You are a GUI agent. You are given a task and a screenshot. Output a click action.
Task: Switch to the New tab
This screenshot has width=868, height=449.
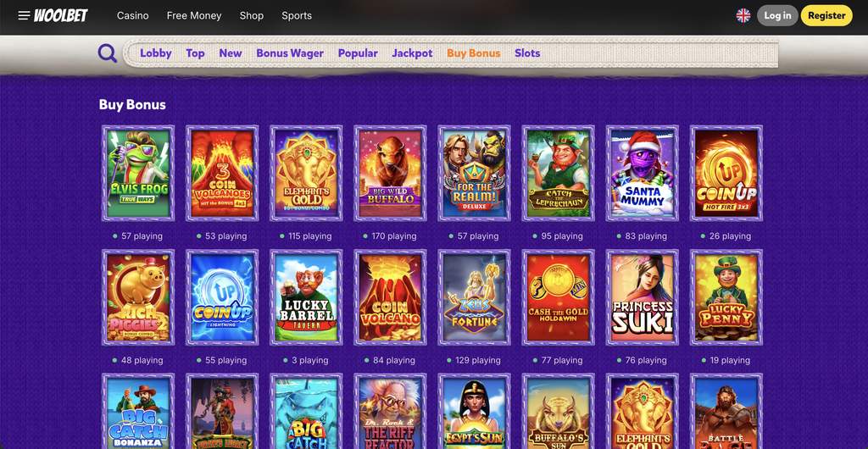pos(231,53)
